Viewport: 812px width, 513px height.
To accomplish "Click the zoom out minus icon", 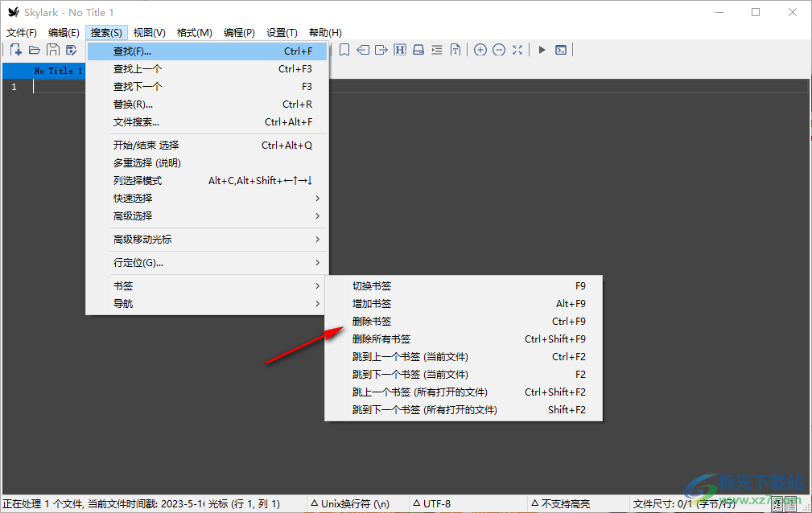I will click(x=499, y=50).
